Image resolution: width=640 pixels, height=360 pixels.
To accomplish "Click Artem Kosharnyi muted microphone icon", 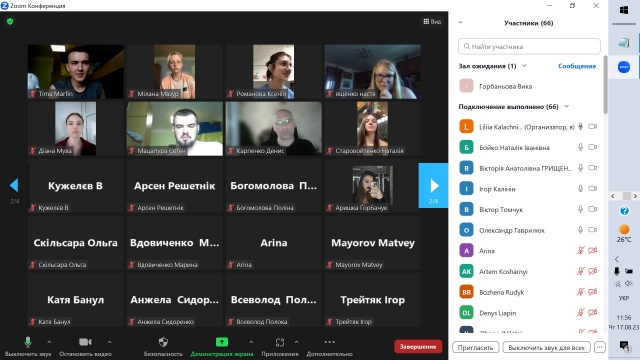I will tap(580, 271).
